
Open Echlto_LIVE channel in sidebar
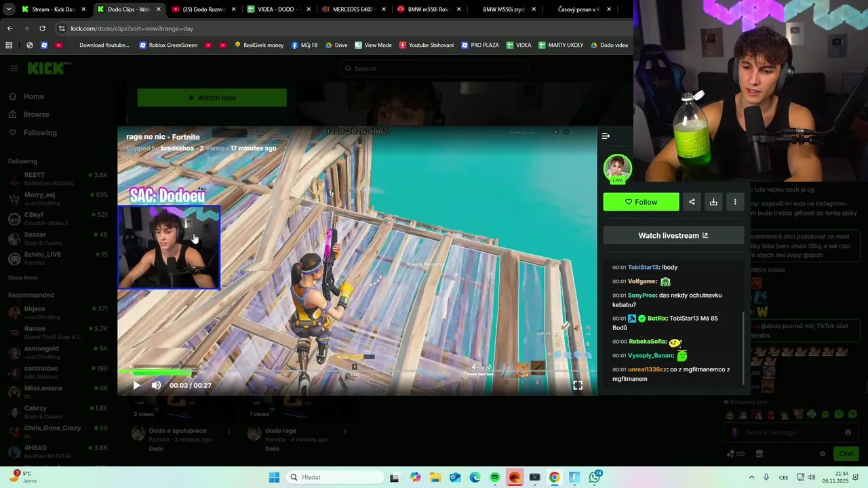pos(58,258)
